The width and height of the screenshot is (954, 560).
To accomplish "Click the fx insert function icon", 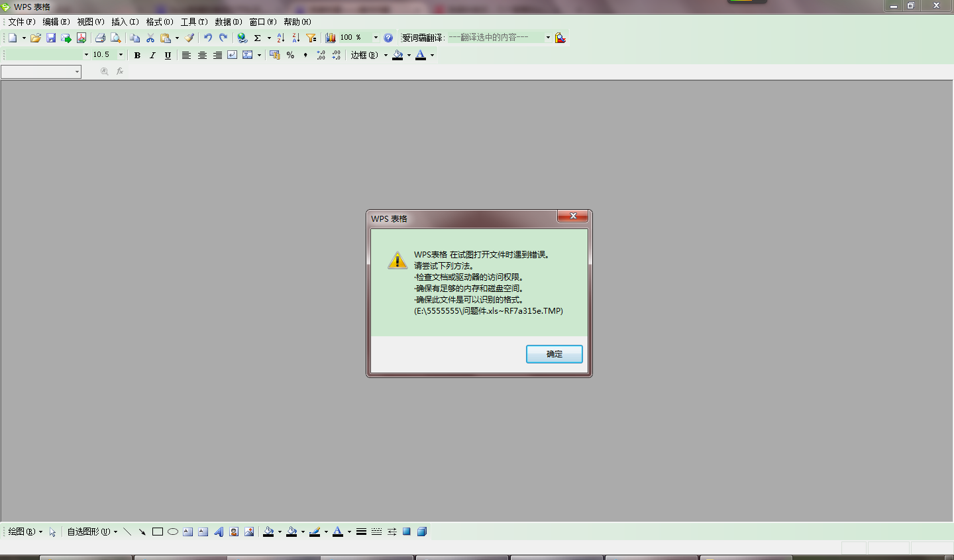I will coord(120,71).
